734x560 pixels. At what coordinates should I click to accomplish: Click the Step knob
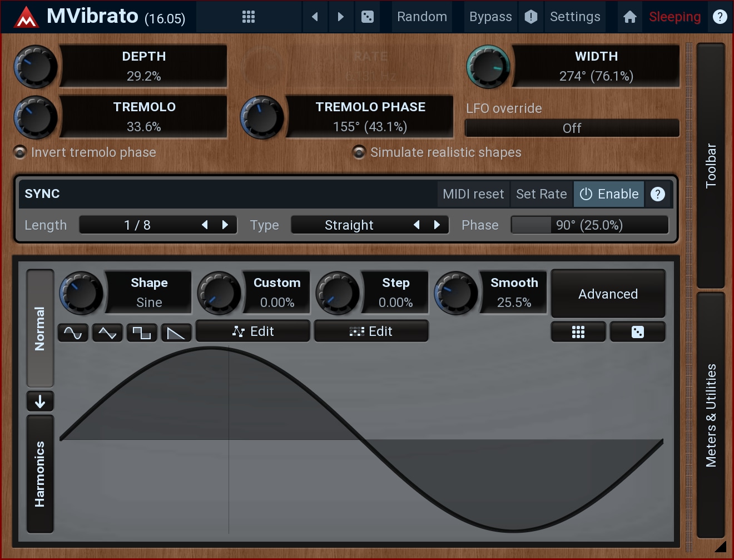coord(338,293)
